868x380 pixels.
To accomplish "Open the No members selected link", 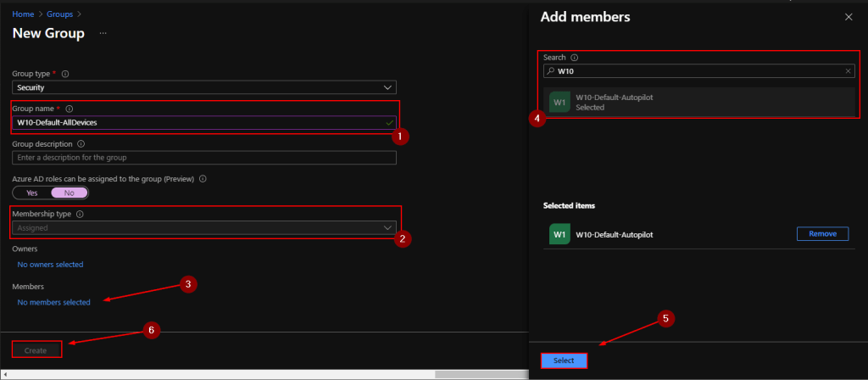I will 53,302.
